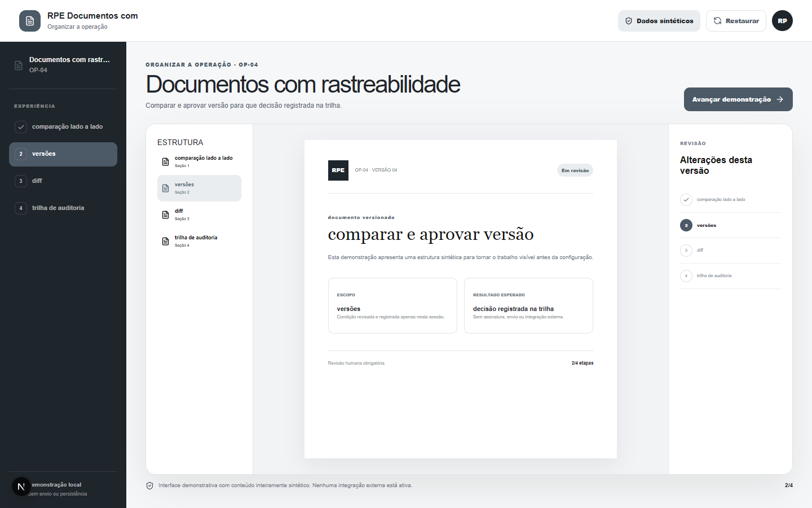Click the shield icon in the footer notice

(150, 485)
